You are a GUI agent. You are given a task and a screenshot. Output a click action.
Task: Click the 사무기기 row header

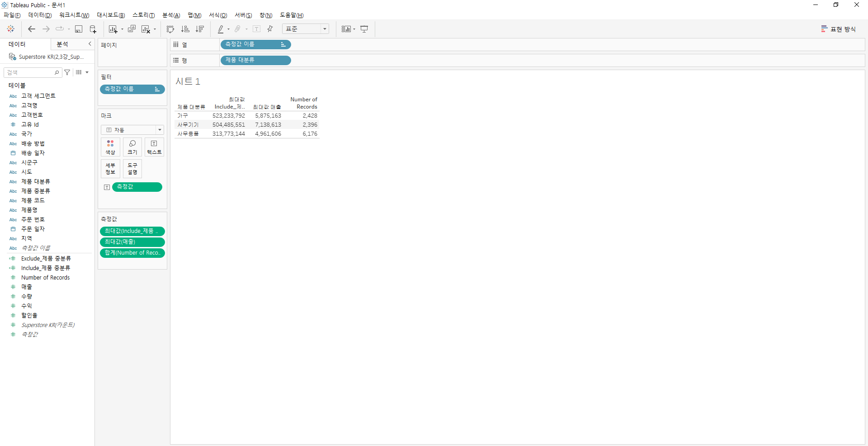188,125
